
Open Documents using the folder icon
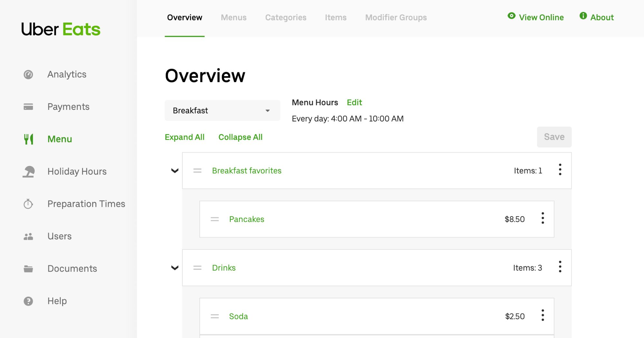coord(29,268)
